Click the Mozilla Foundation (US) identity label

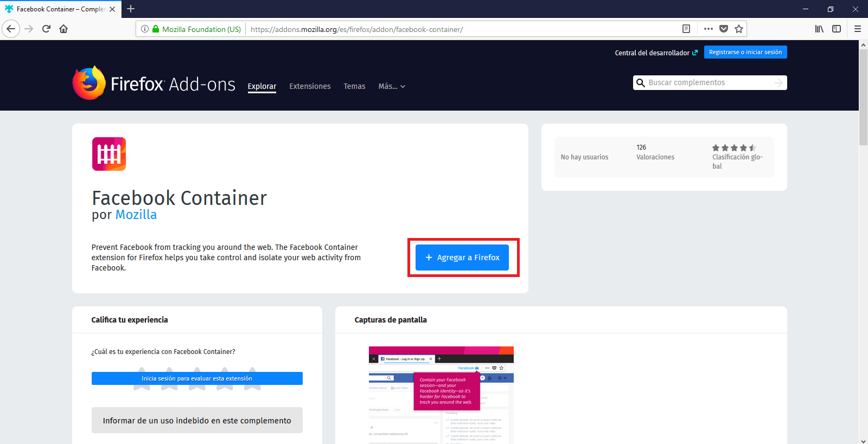click(201, 29)
